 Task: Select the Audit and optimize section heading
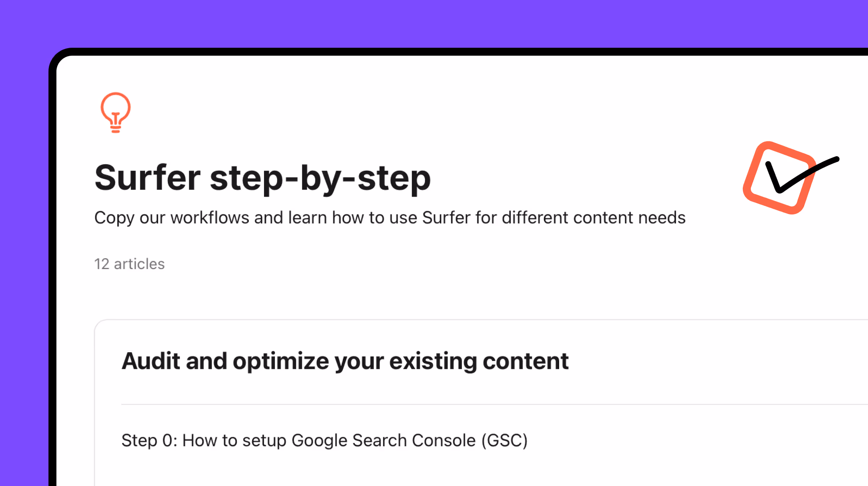pos(345,361)
